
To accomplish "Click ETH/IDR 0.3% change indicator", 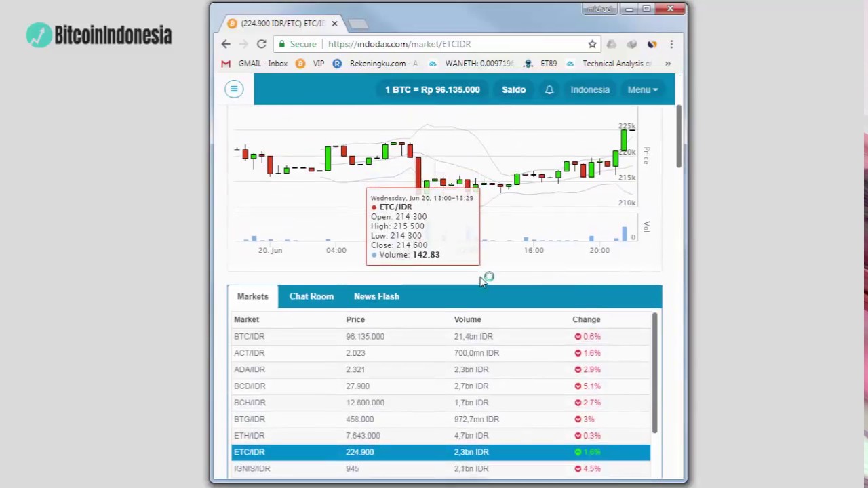I will [587, 435].
